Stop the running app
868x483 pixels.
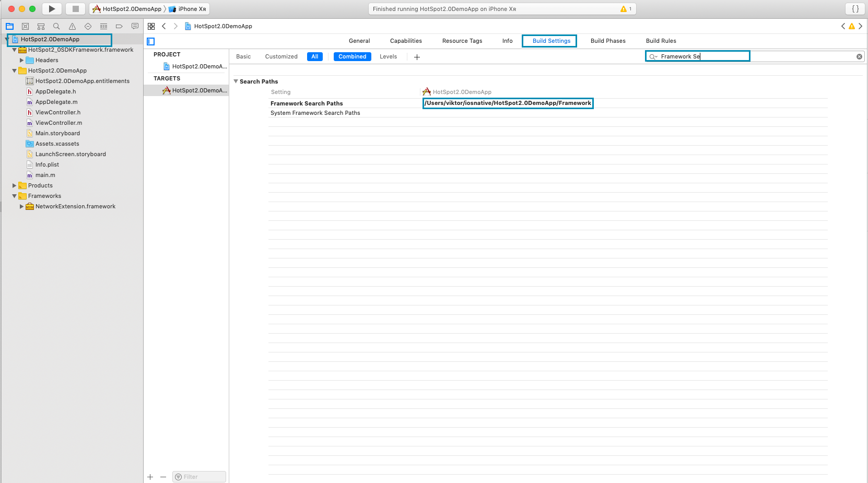click(75, 9)
